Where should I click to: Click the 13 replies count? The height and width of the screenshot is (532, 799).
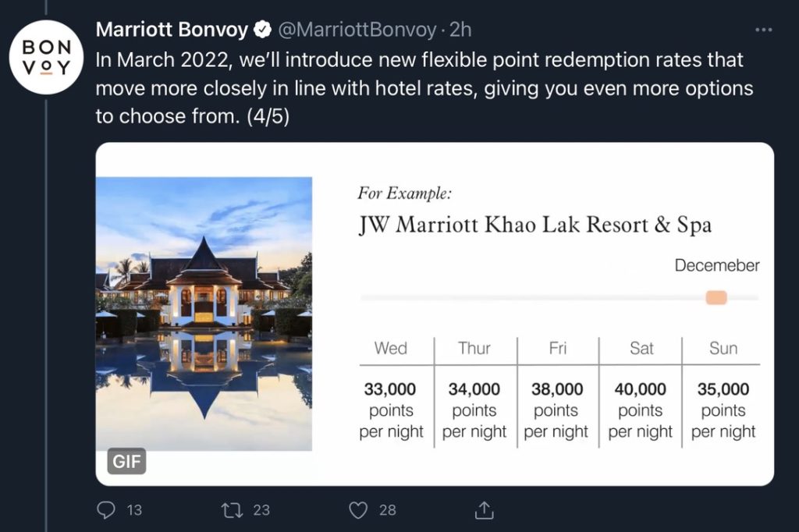[x=134, y=510]
